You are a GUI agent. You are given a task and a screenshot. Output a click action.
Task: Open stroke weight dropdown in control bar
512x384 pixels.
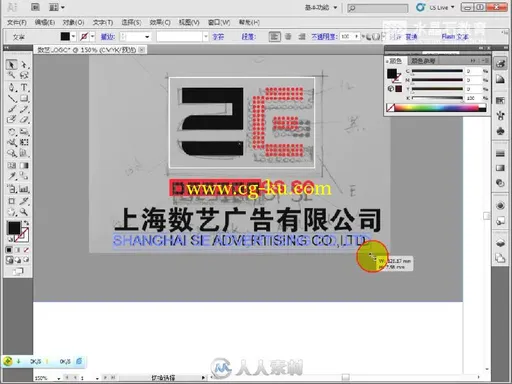(x=147, y=36)
